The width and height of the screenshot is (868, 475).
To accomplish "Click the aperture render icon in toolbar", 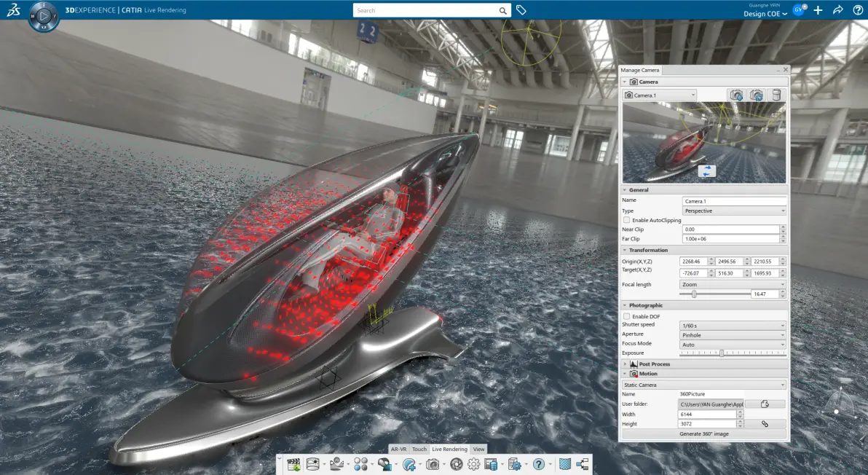I will [x=456, y=465].
